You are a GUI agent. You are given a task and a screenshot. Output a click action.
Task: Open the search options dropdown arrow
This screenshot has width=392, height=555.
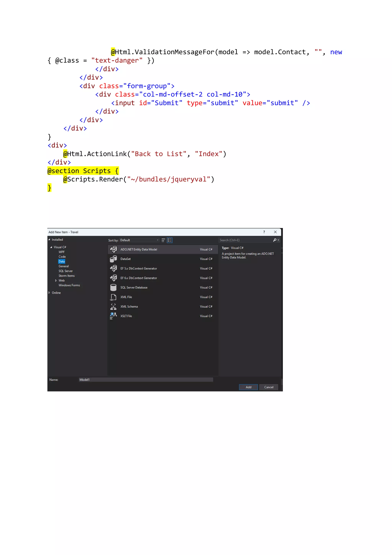coord(278,240)
